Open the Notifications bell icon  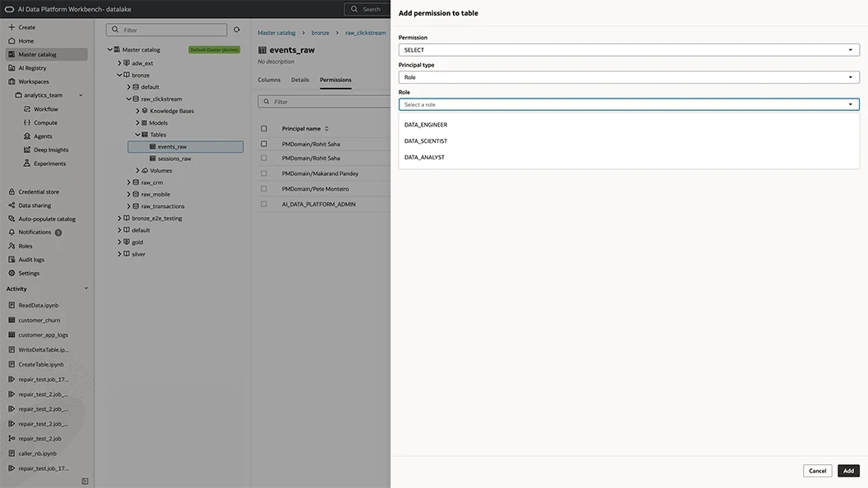[x=12, y=232]
